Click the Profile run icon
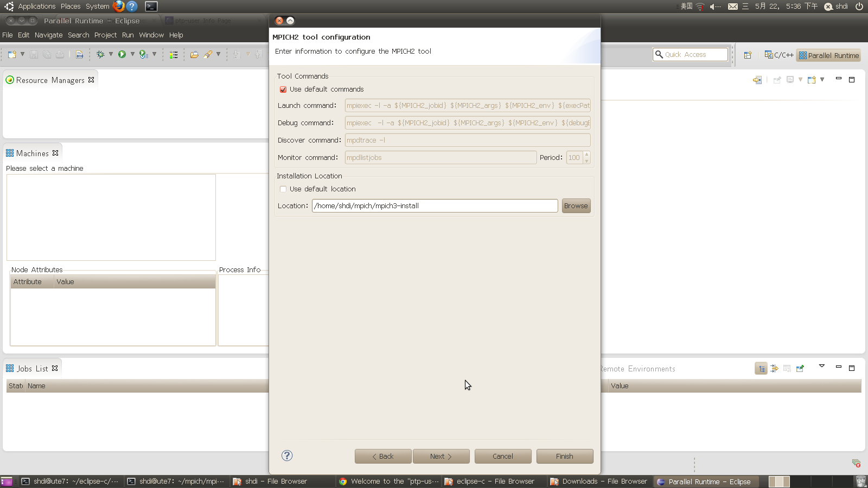Screen dimensions: 868x488 [x=143, y=54]
